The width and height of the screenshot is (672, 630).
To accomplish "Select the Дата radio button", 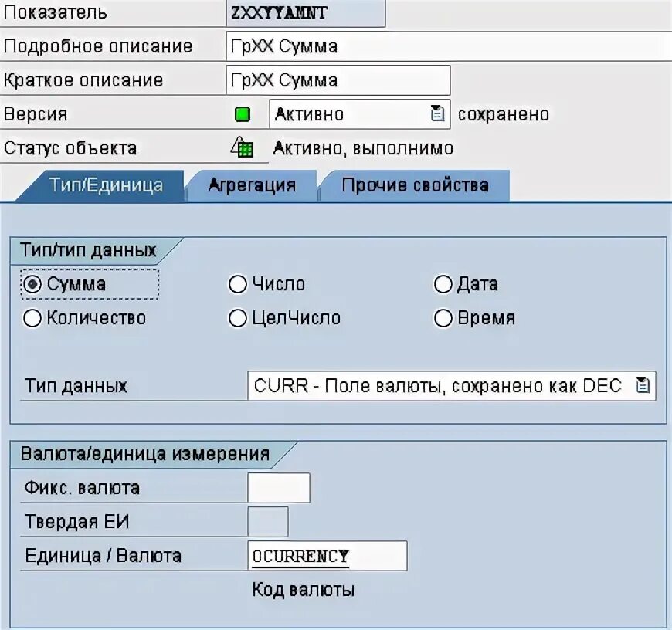I will coord(443,284).
